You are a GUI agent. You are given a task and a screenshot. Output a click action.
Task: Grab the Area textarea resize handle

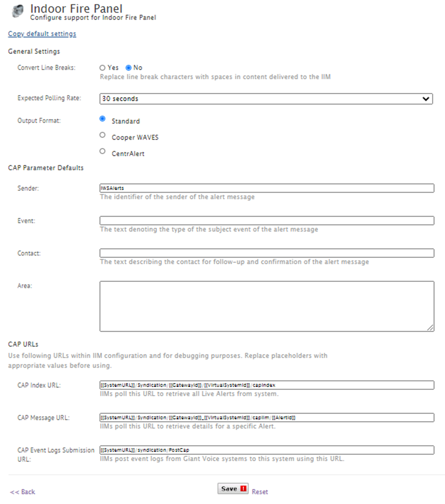pos(430,328)
